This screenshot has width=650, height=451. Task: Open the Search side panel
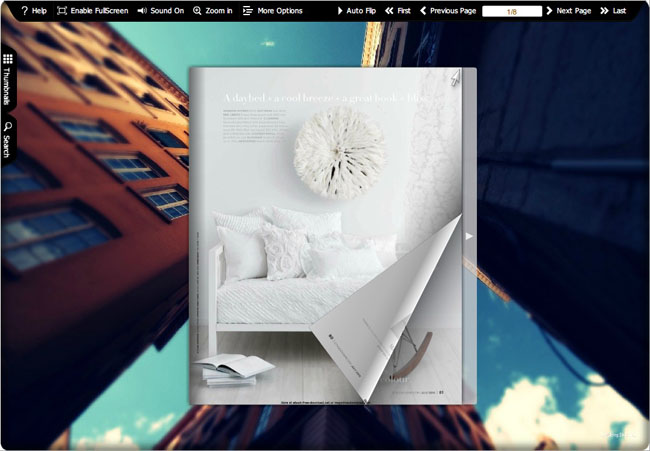pyautogui.click(x=7, y=140)
